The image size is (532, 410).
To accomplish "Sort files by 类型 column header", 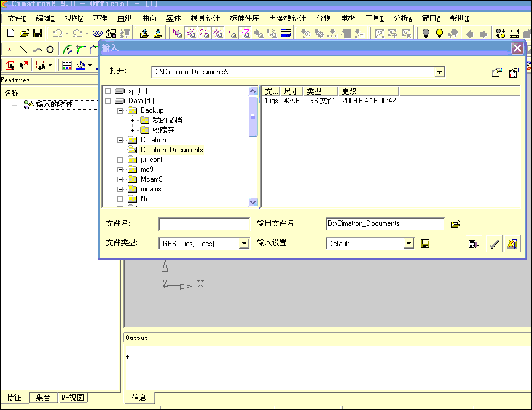I will [x=320, y=91].
